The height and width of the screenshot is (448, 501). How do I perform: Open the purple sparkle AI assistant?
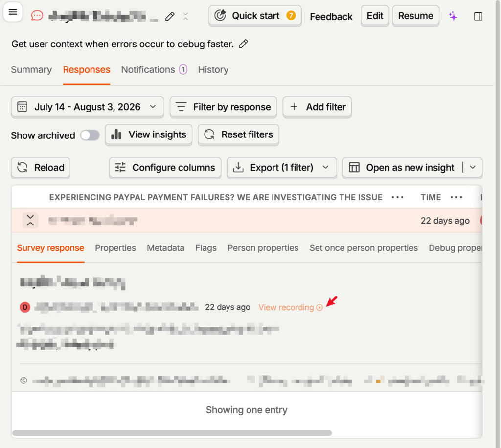pos(453,16)
